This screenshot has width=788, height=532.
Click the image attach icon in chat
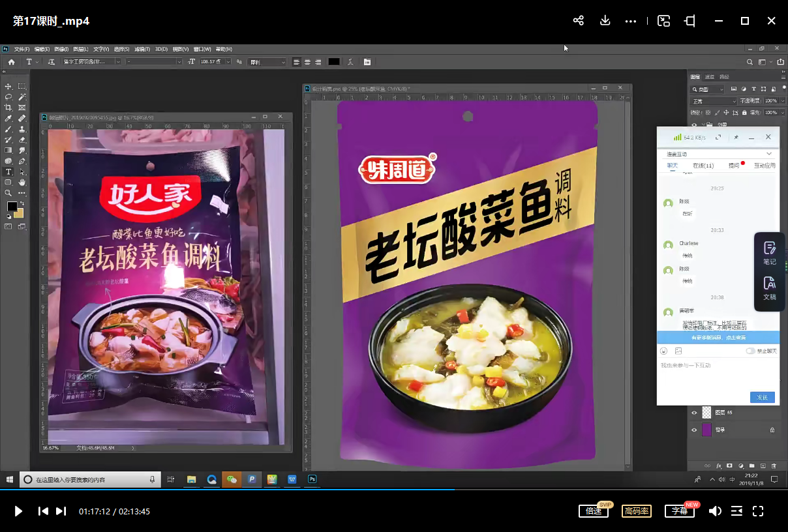pos(678,351)
